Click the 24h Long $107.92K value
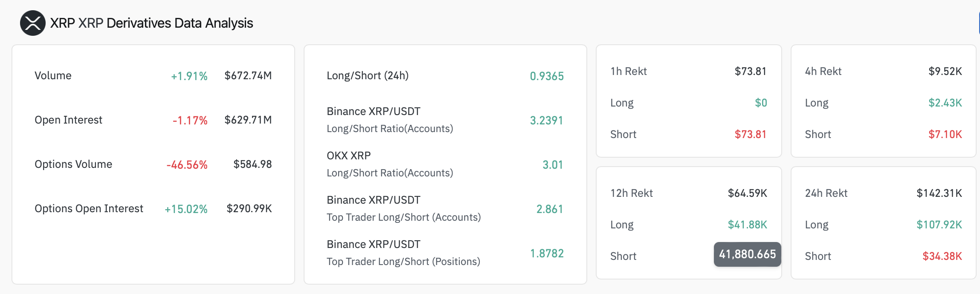Viewport: 980px width, 294px height. click(944, 225)
